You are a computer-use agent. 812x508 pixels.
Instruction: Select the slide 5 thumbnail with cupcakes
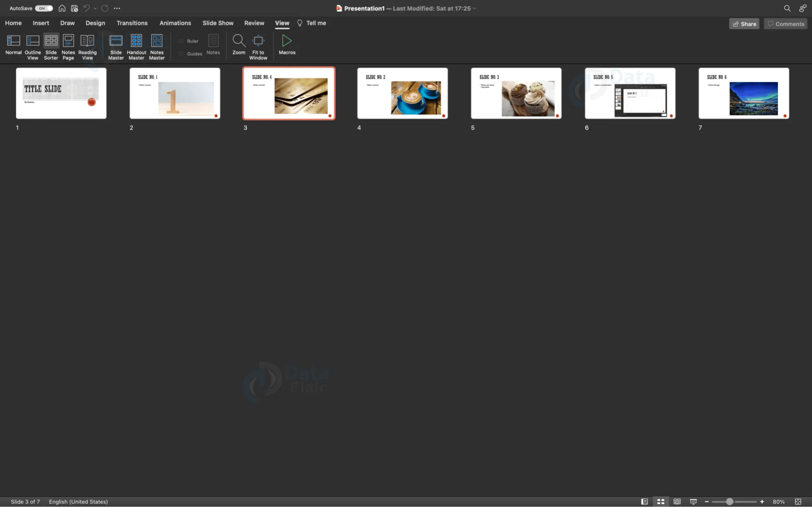tap(516, 93)
